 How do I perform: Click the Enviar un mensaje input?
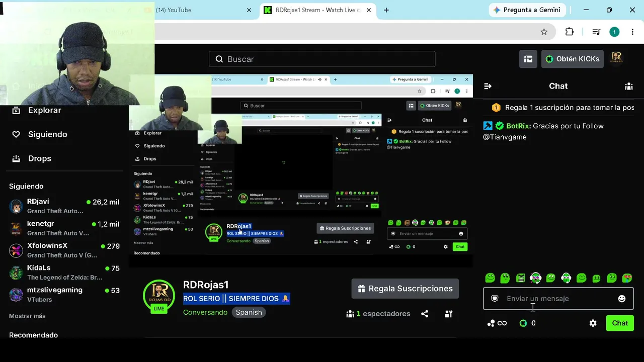click(558, 299)
